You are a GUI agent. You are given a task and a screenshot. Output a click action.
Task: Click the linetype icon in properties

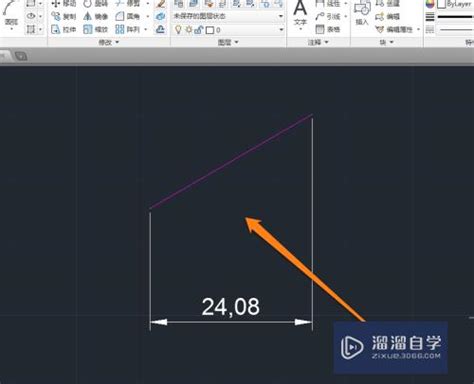[430, 30]
